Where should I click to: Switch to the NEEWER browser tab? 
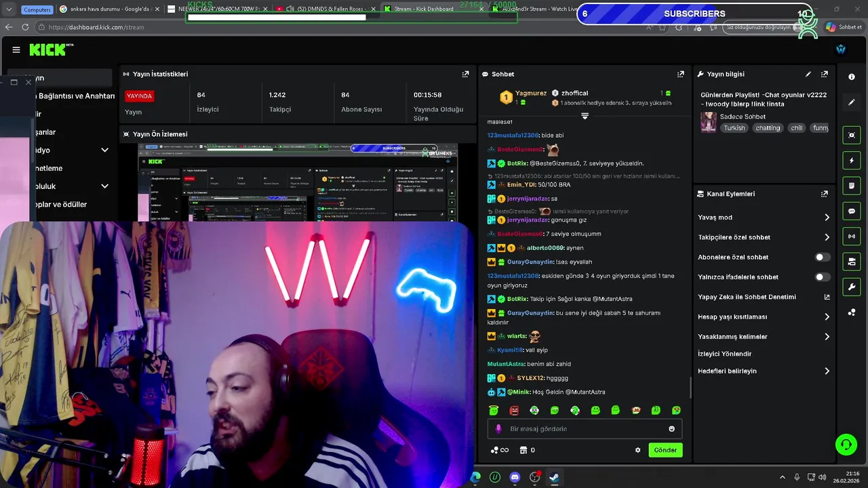(x=217, y=9)
